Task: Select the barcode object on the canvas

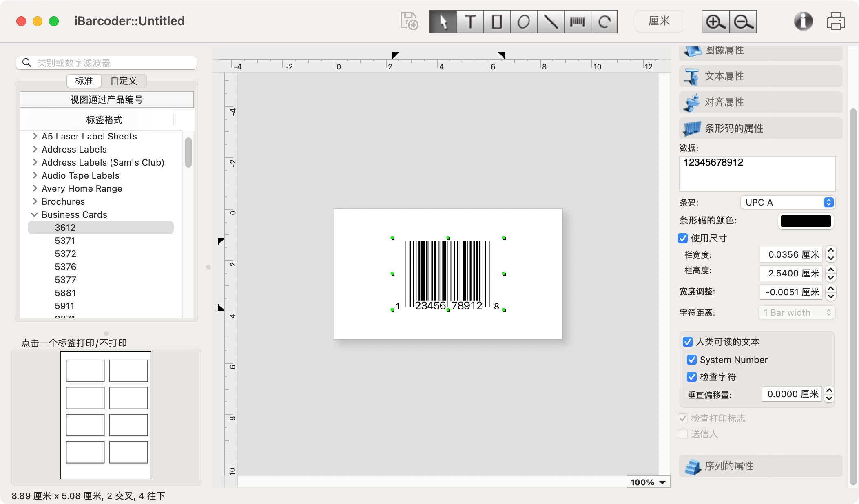Action: (448, 274)
